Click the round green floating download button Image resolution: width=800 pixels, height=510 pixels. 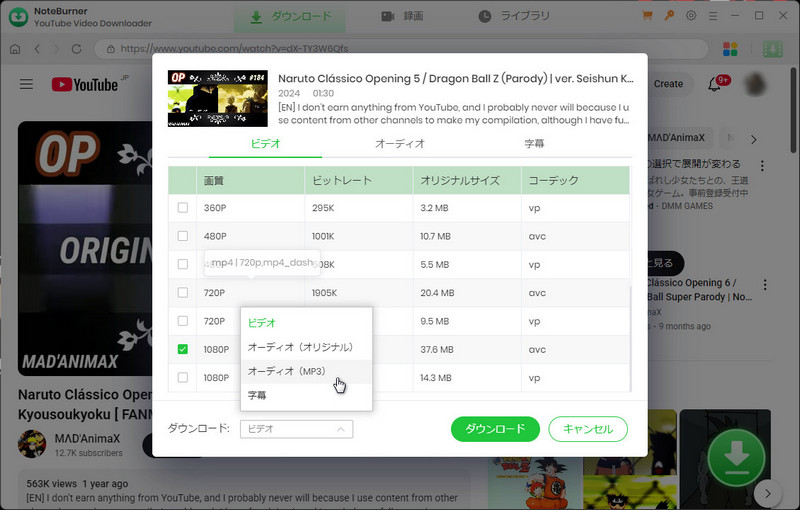(x=736, y=458)
